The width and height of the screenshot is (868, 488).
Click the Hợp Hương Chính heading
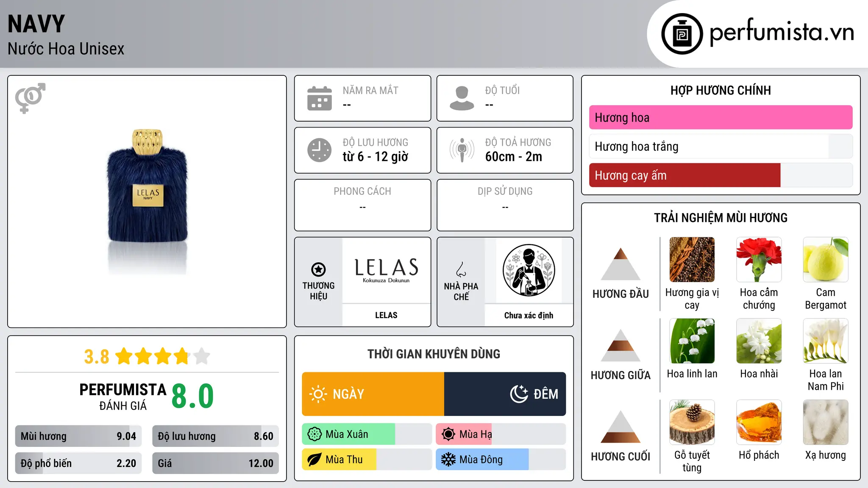(721, 90)
